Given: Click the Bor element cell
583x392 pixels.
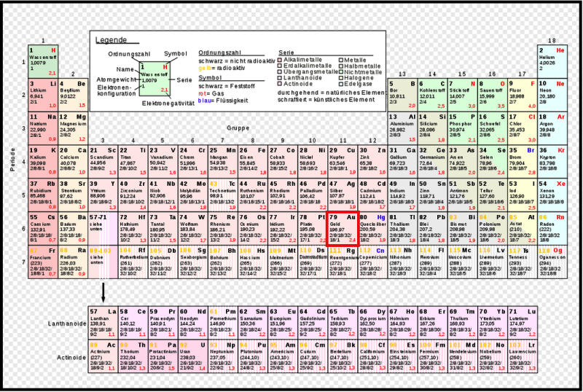Looking at the screenshot, I should click(402, 95).
